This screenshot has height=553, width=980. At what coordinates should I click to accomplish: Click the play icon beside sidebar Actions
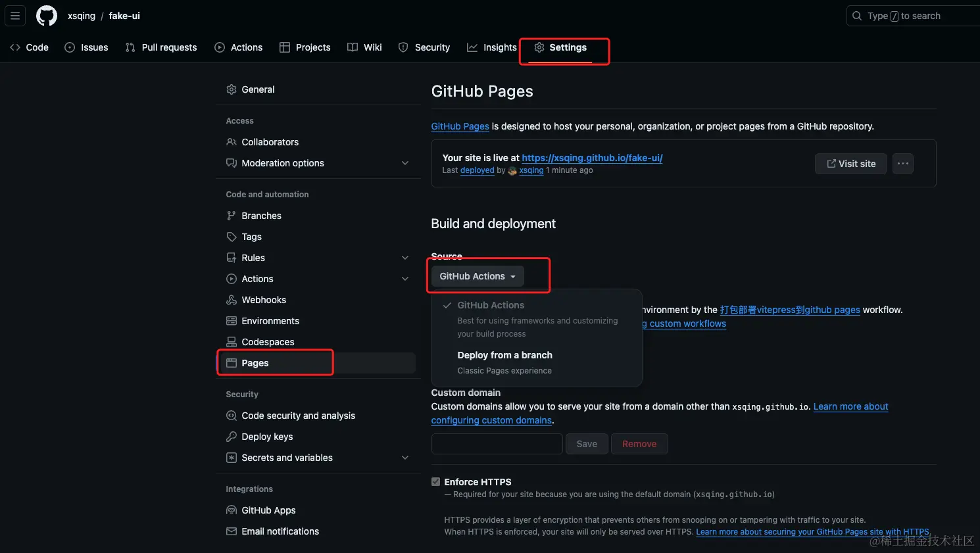click(232, 279)
